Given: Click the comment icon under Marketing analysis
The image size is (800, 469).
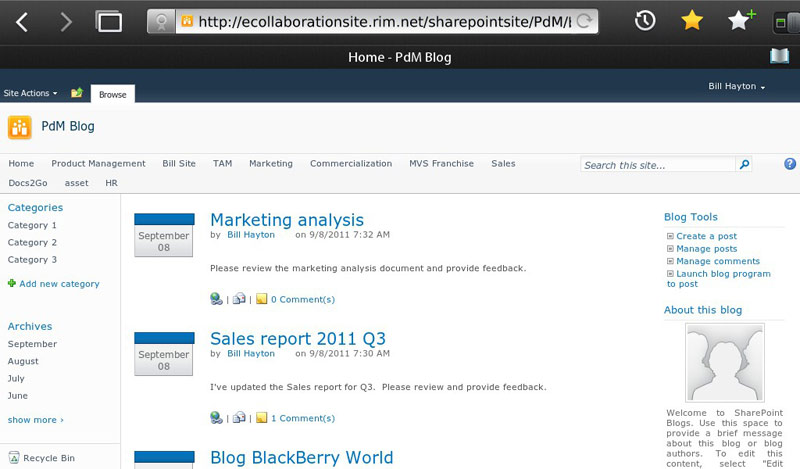Looking at the screenshot, I should [261, 299].
